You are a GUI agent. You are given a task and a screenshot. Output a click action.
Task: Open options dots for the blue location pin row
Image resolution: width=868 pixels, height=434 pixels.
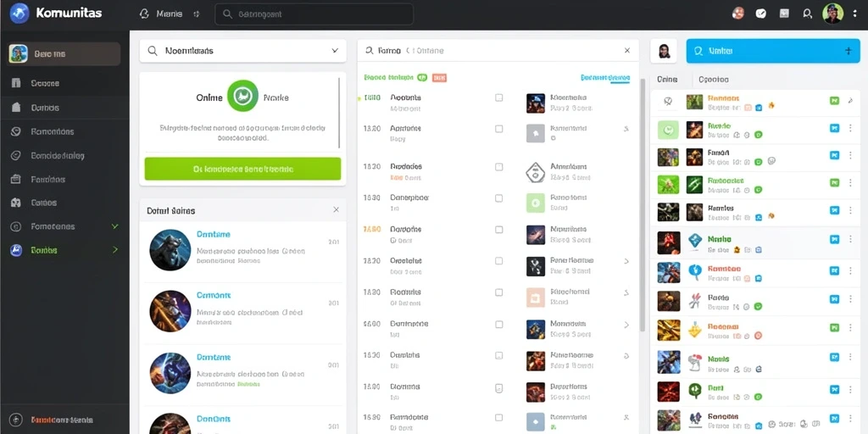851,270
